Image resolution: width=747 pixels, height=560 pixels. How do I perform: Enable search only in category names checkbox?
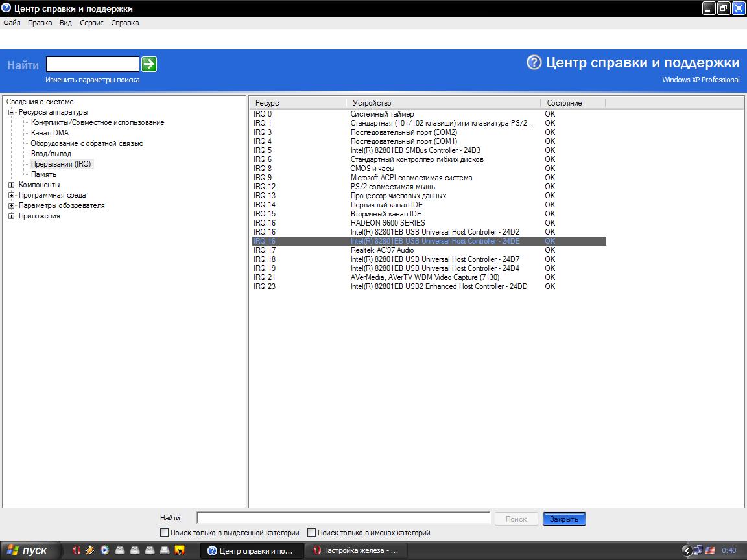(311, 533)
